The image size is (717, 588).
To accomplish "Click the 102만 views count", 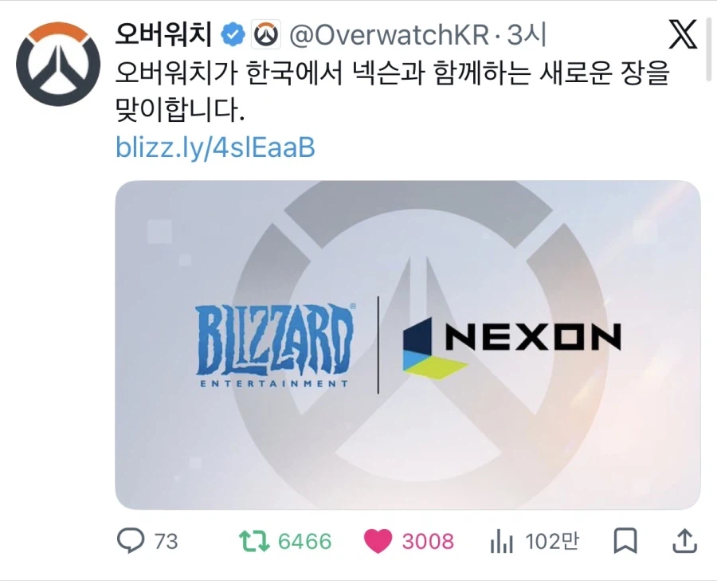I will pos(552,541).
